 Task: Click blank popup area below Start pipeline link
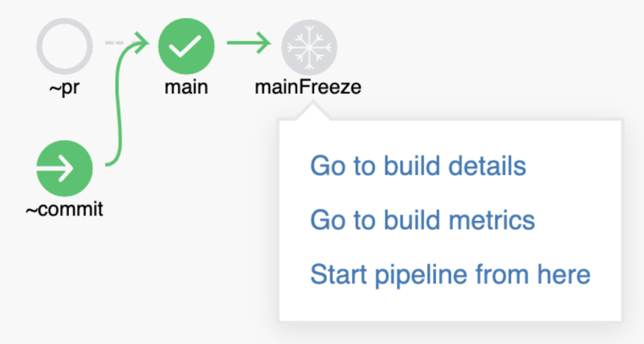tap(450, 304)
